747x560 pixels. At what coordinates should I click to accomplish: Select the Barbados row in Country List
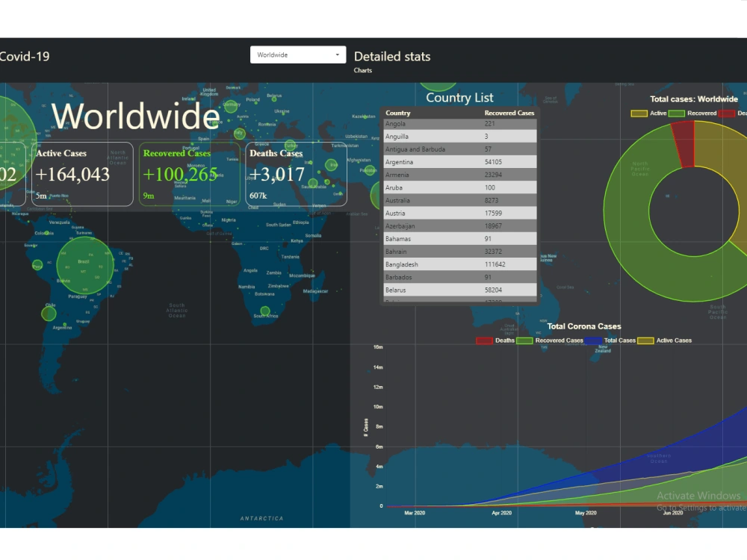pyautogui.click(x=460, y=277)
